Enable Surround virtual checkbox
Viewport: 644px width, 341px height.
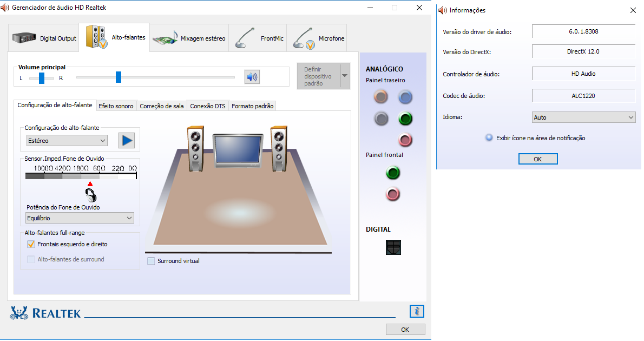click(x=151, y=261)
